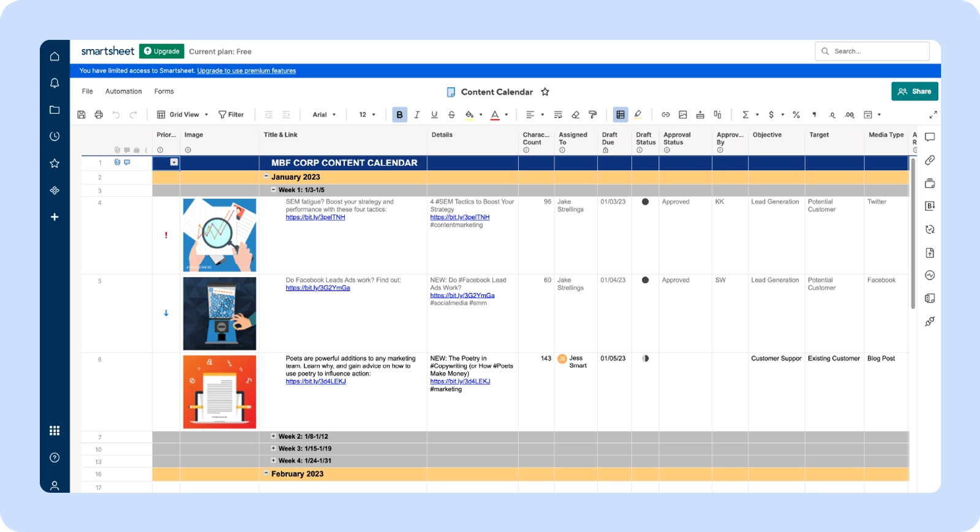Apply italic formatting
Viewport: 980px width, 532px height.
pos(417,115)
